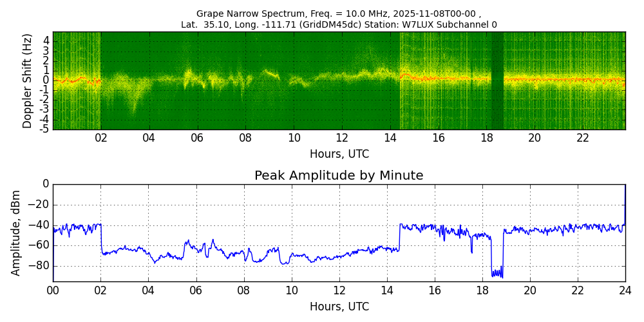Click the "Amplitude, dBm" y-axis label

coord(17,232)
